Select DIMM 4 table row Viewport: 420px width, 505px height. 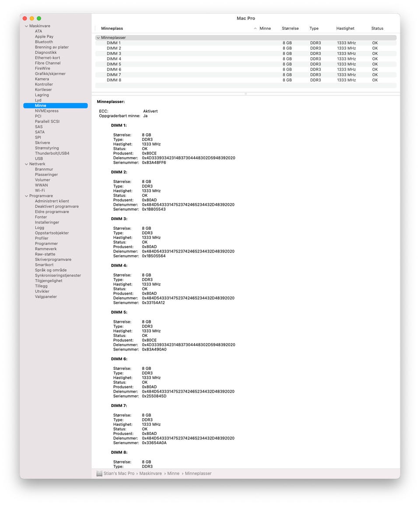click(246, 59)
